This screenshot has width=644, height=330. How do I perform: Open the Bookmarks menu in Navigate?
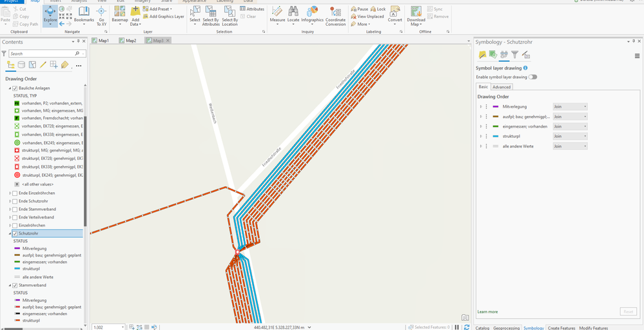point(84,15)
